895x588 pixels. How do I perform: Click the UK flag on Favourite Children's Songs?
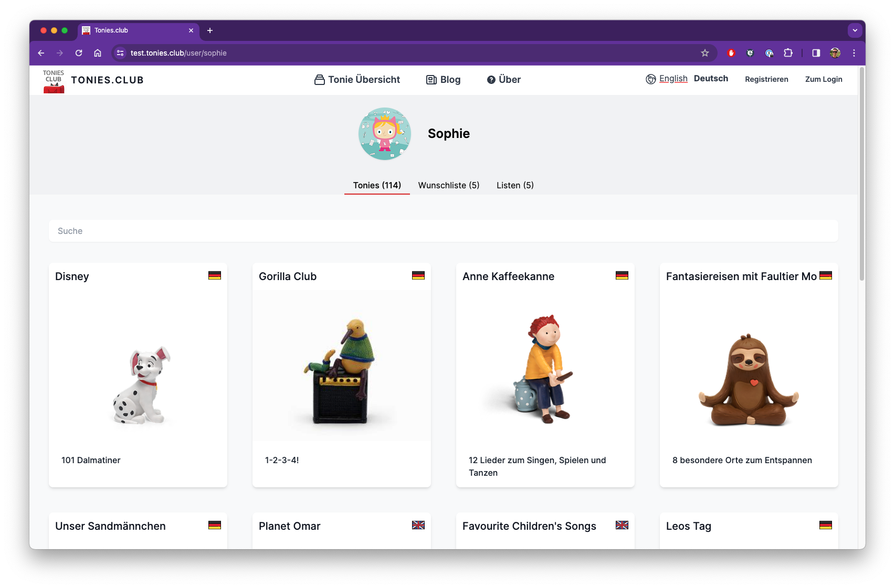point(622,525)
